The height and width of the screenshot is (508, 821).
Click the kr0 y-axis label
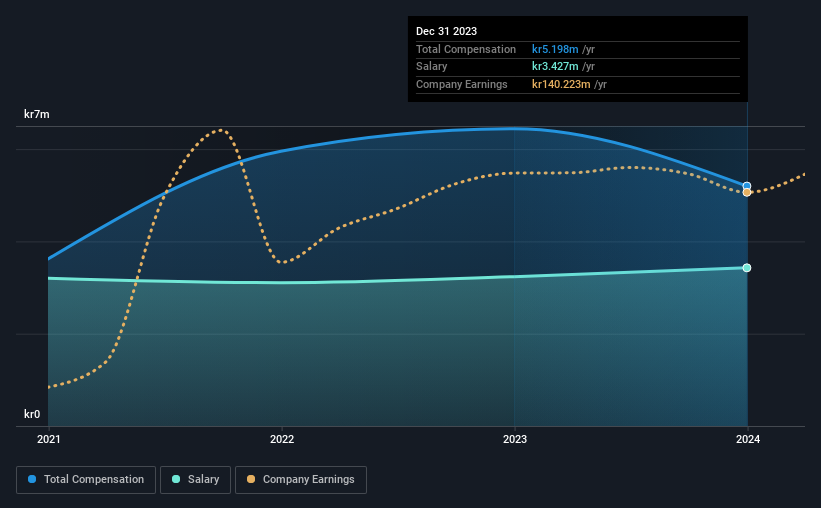click(x=32, y=414)
